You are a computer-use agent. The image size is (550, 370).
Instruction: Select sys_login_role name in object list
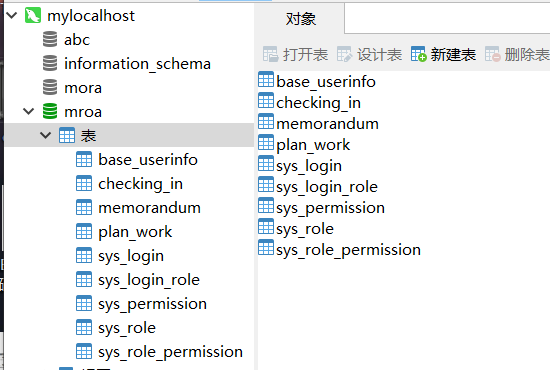(327, 187)
